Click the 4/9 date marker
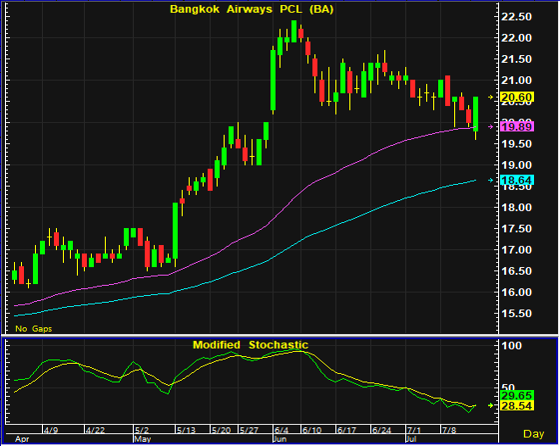 pyautogui.click(x=51, y=430)
